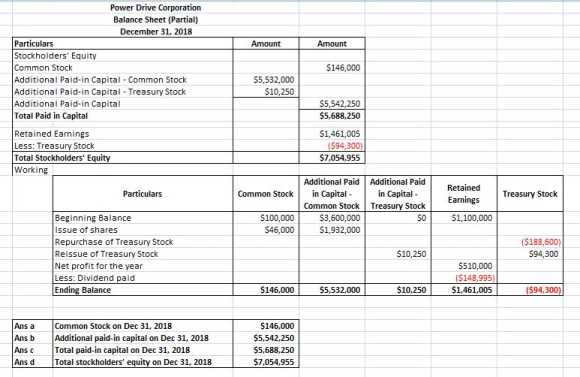Click the Beginning Balance row label

(x=143, y=218)
